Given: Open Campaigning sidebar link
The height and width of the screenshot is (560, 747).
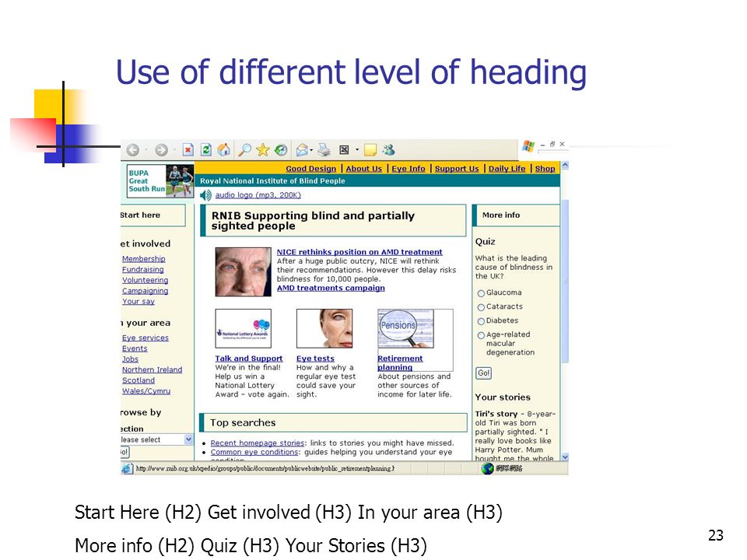Looking at the screenshot, I should (x=146, y=291).
